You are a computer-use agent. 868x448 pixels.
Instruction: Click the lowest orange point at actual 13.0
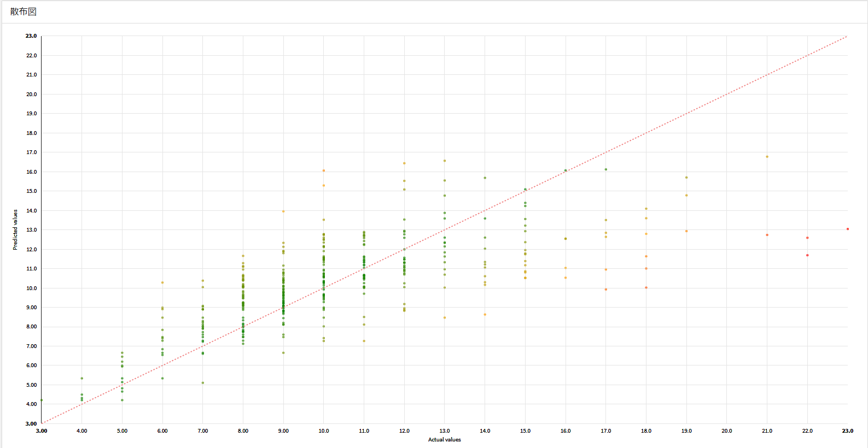point(445,317)
